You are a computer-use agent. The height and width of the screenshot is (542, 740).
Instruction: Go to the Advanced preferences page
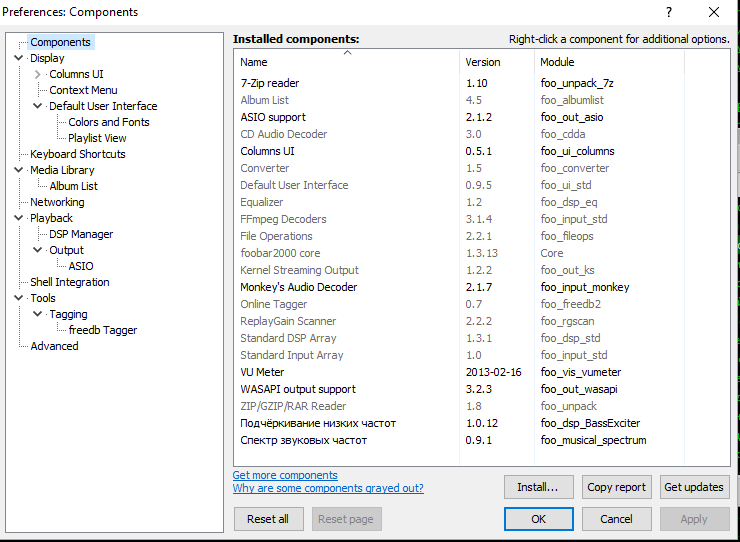point(54,346)
